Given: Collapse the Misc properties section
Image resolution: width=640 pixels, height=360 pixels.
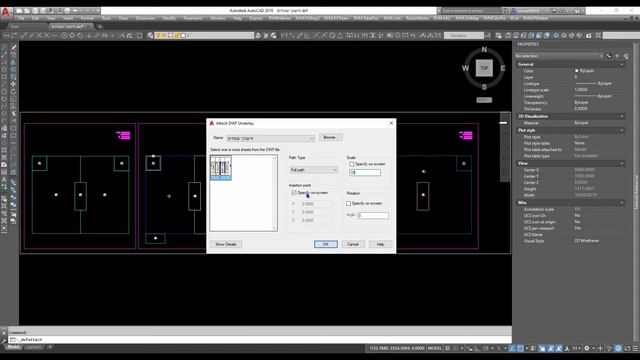Looking at the screenshot, I should (622, 203).
